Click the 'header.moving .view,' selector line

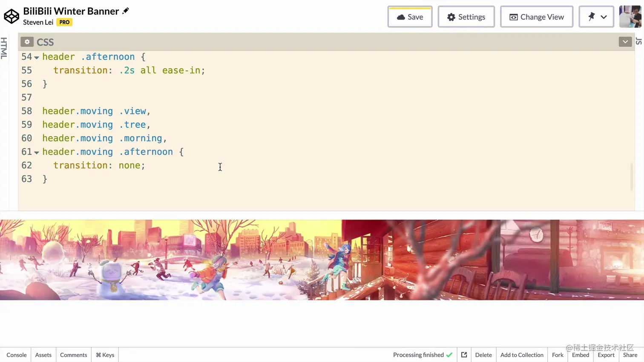[x=96, y=111]
